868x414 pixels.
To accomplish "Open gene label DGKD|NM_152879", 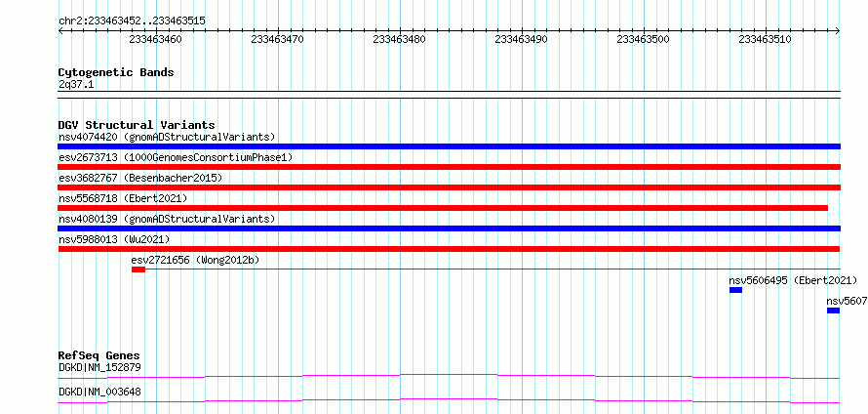I will point(99,367).
